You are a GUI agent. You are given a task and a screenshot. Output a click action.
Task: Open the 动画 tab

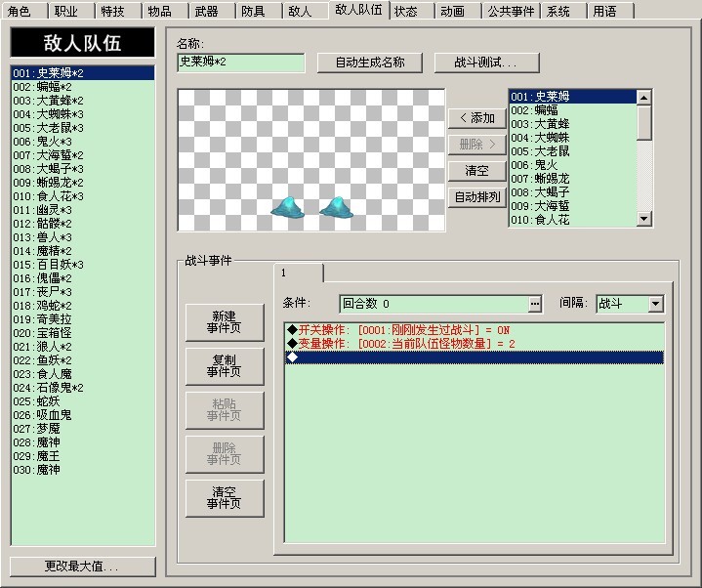(x=459, y=11)
